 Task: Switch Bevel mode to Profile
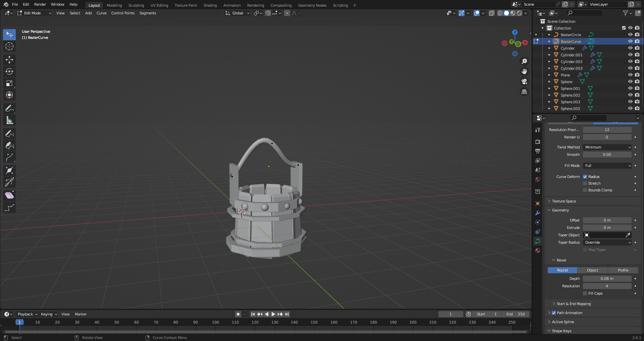623,270
